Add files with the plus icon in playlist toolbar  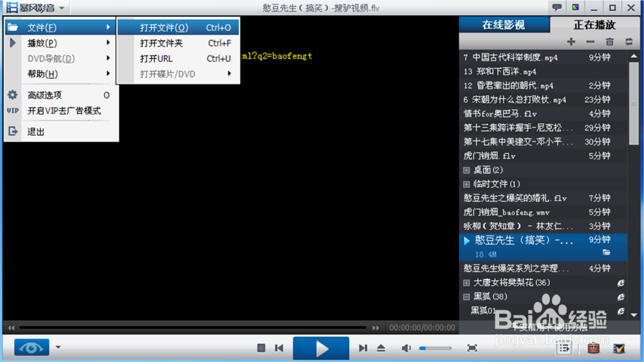[x=571, y=41]
